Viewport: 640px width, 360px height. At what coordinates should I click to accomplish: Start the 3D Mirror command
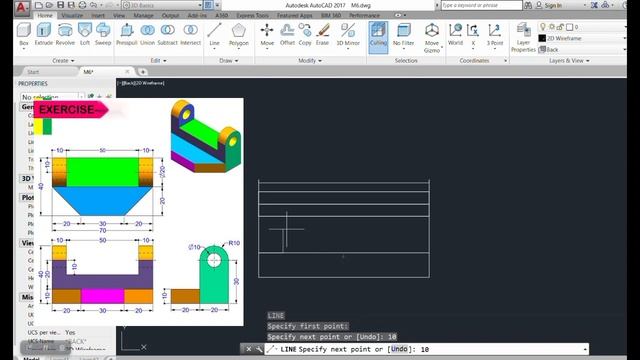click(x=348, y=35)
